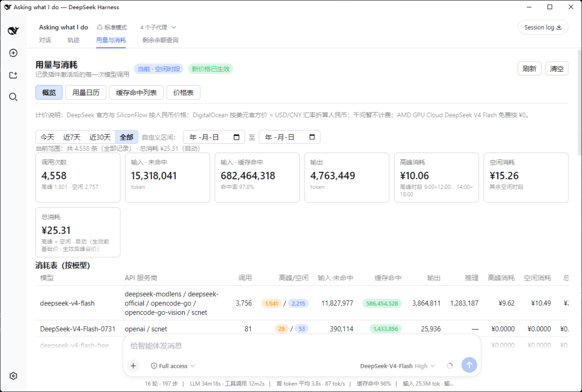Image resolution: width=582 pixels, height=392 pixels.
Task: Open search from the sidebar magnifier icon
Action: click(x=13, y=97)
